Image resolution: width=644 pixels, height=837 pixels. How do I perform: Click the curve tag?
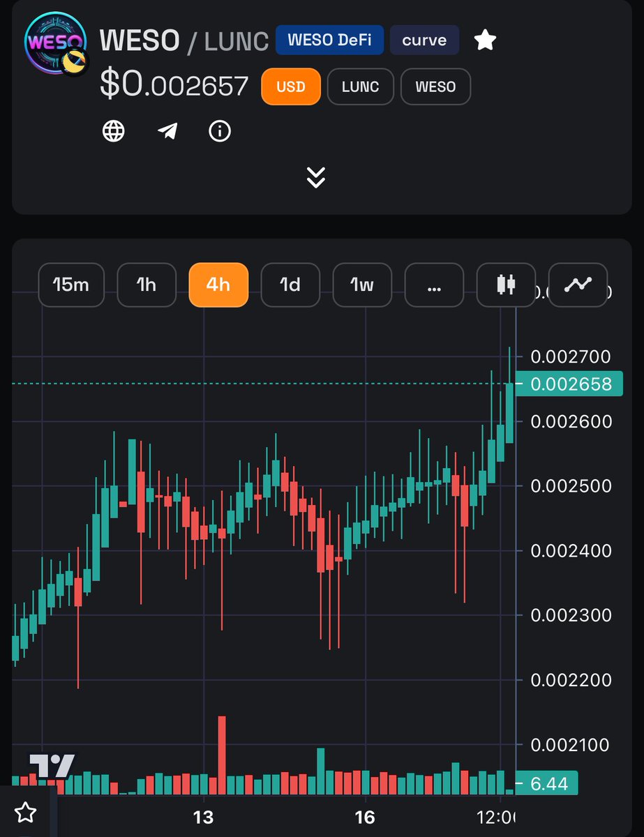(424, 40)
